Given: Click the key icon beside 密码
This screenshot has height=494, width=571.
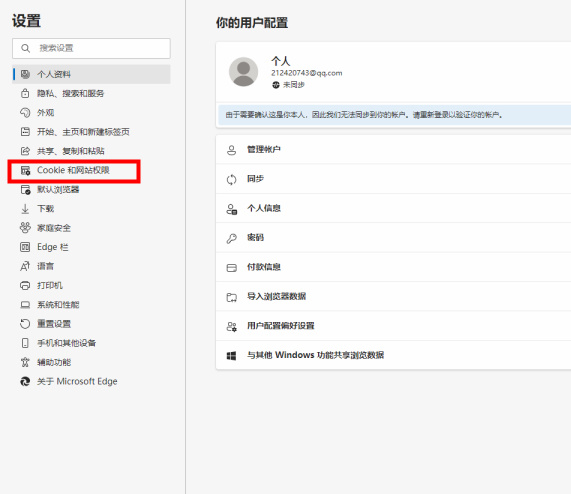Looking at the screenshot, I should pyautogui.click(x=232, y=238).
